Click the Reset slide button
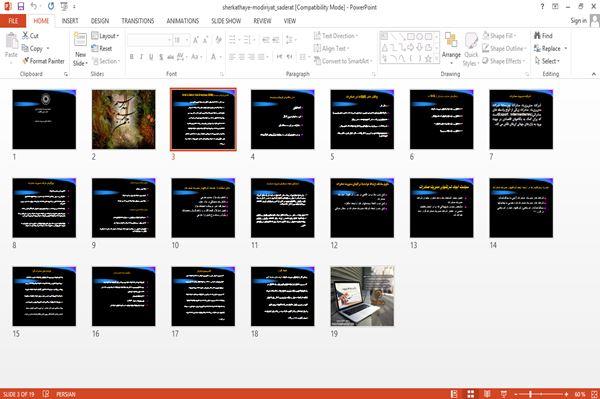600x399 pixels. (102, 48)
